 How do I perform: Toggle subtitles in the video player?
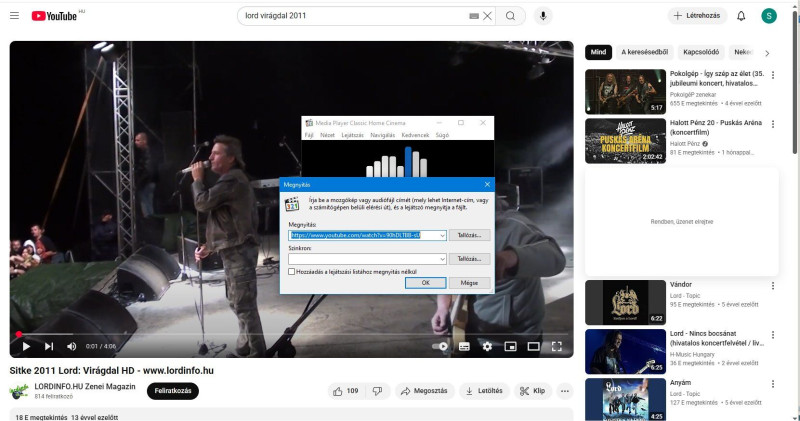[x=464, y=346]
